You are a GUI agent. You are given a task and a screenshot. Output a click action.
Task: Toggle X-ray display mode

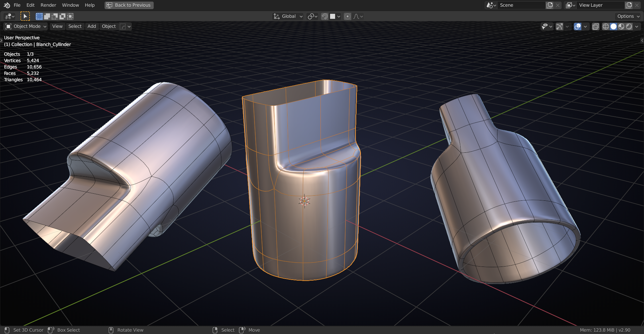click(x=596, y=27)
